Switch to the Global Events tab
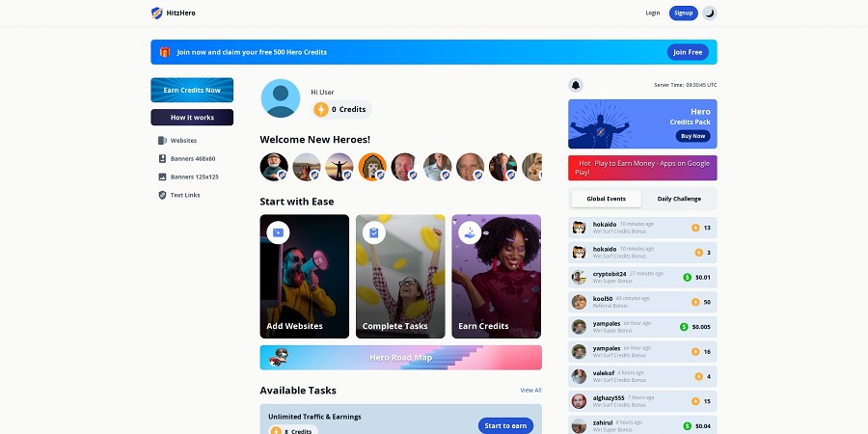The height and width of the screenshot is (434, 868). 607,199
